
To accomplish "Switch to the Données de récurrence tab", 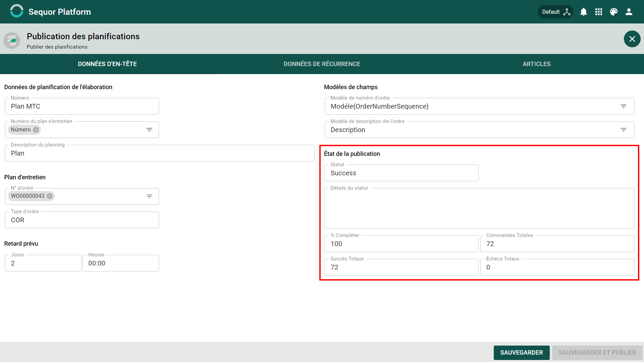I will (x=322, y=64).
